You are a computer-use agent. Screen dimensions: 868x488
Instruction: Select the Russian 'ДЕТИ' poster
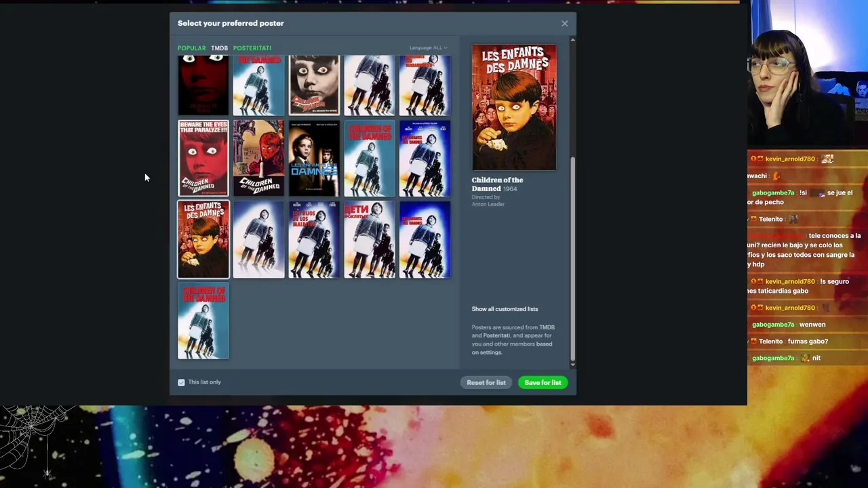tap(370, 240)
